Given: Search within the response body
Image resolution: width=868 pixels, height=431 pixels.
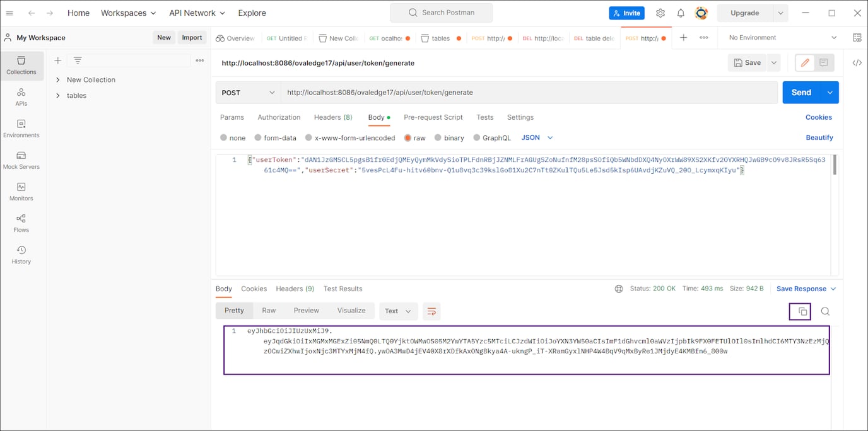Looking at the screenshot, I should point(825,311).
